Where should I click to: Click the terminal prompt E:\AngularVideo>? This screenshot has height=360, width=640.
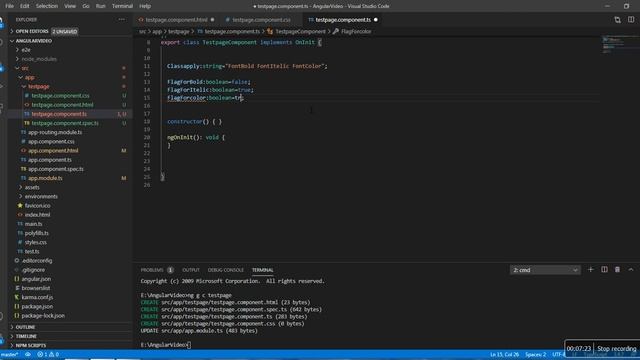coord(164,345)
